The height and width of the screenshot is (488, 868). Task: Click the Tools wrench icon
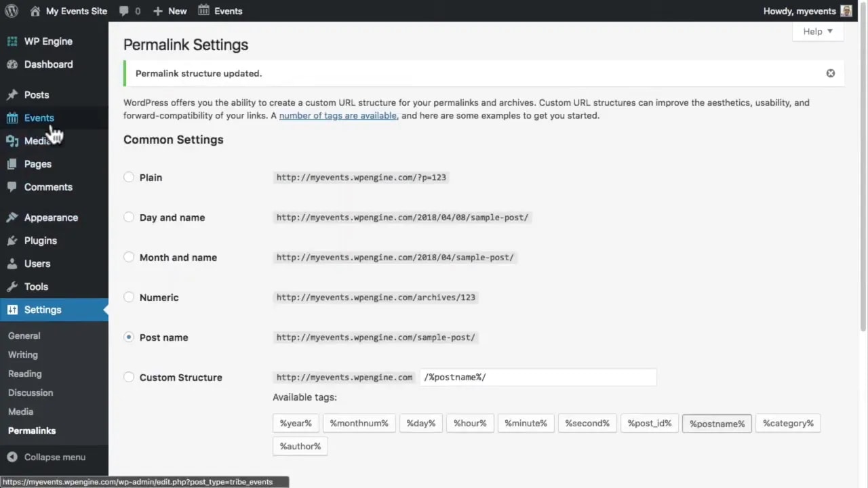(12, 287)
